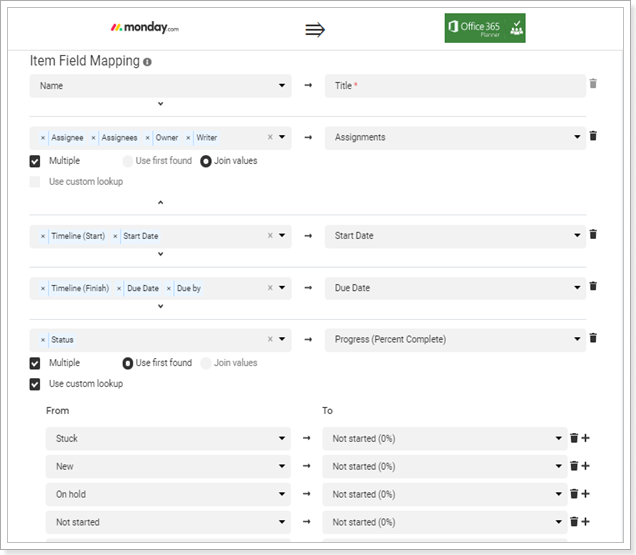Enable Use custom lookup for Assignments
Screen dimensions: 636x555
pyautogui.click(x=35, y=182)
